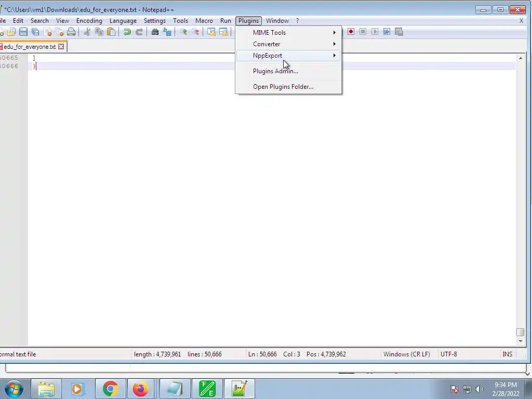Image resolution: width=532 pixels, height=399 pixels.
Task: Open the Windows Start button
Action: pos(14,389)
